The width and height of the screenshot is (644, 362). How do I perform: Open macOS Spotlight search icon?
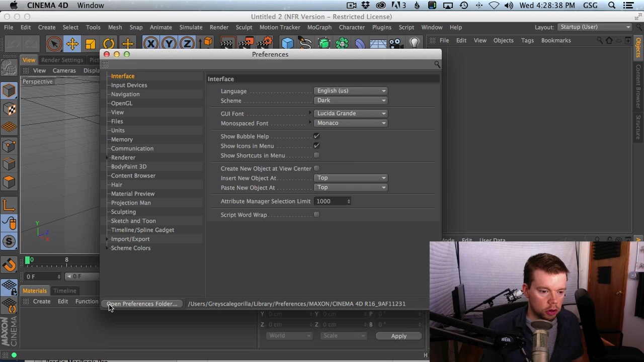[612, 6]
